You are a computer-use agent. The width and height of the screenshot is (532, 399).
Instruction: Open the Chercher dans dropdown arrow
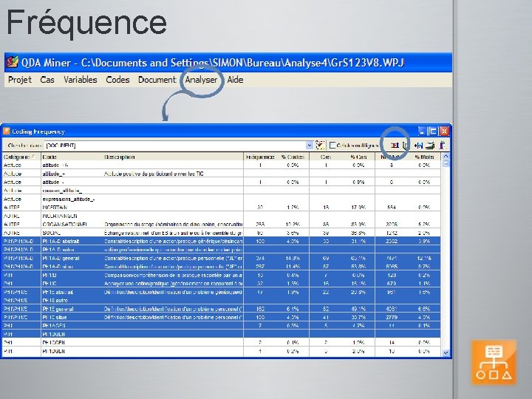coord(310,146)
